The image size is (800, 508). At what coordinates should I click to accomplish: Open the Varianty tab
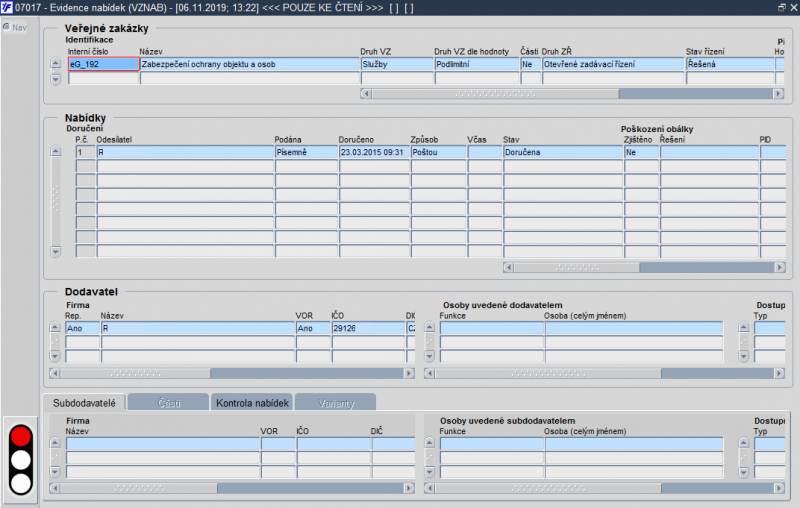336,403
